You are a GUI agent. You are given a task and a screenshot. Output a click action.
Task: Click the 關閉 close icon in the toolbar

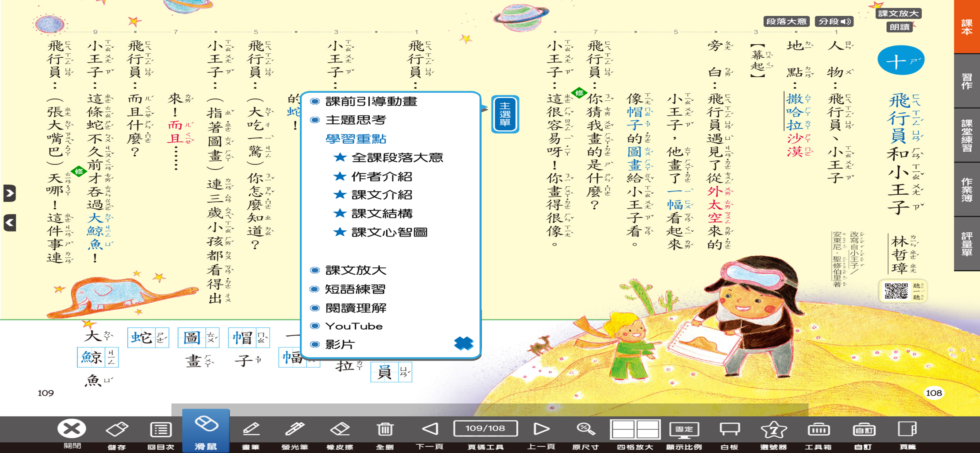[x=71, y=429]
